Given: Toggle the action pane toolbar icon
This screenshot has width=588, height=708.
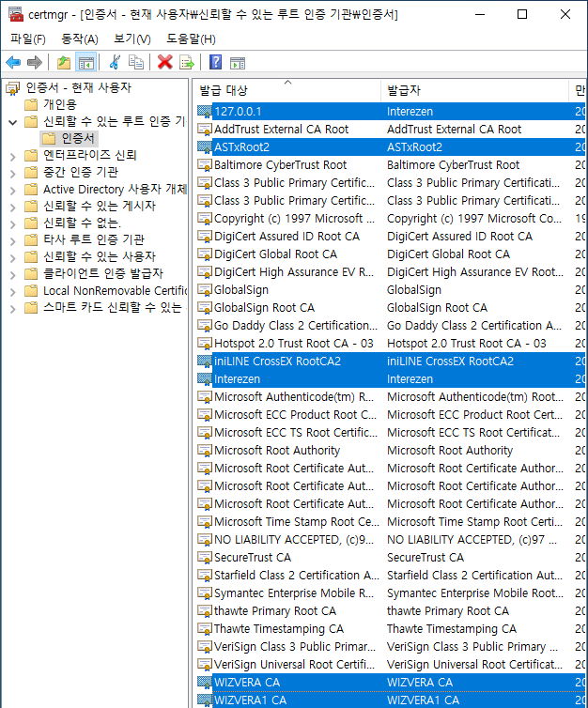Looking at the screenshot, I should click(238, 62).
